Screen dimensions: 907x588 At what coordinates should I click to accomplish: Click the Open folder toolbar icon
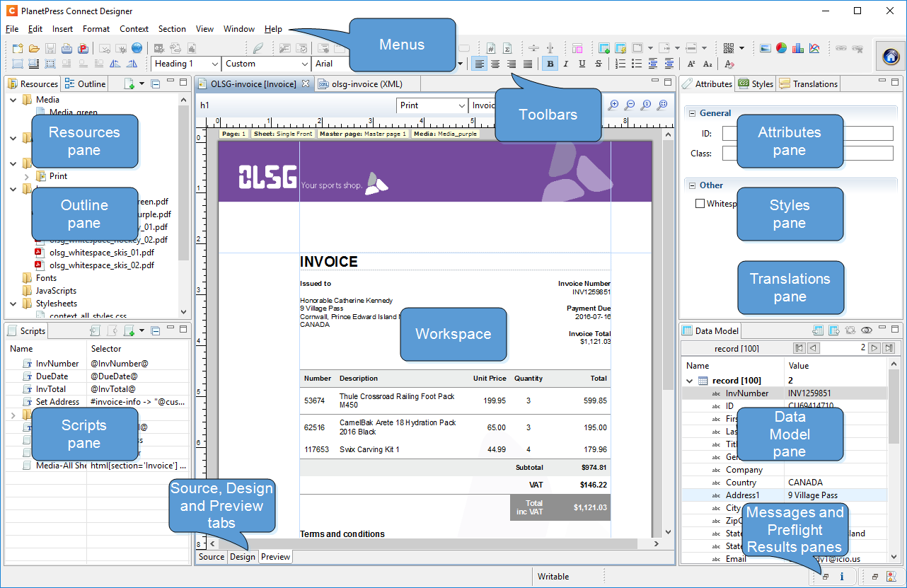click(34, 48)
